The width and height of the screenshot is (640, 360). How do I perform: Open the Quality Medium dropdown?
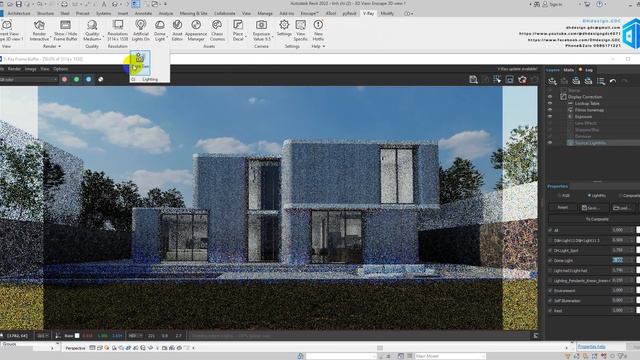click(92, 30)
